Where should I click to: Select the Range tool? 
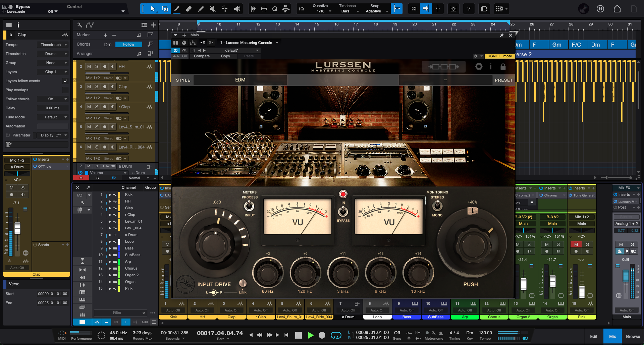coord(165,9)
